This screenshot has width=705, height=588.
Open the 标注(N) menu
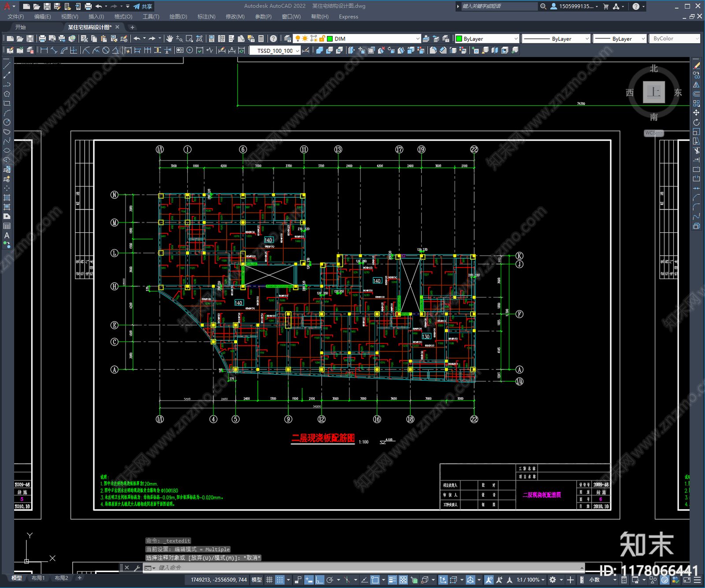point(206,17)
